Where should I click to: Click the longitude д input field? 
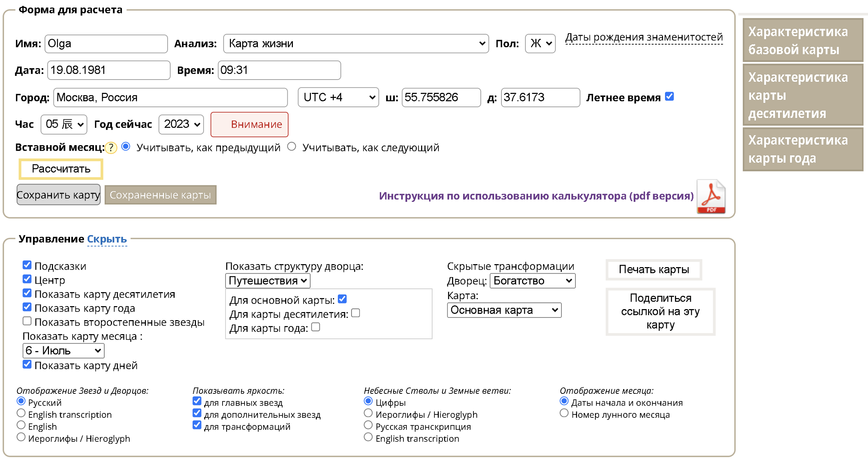click(x=540, y=97)
